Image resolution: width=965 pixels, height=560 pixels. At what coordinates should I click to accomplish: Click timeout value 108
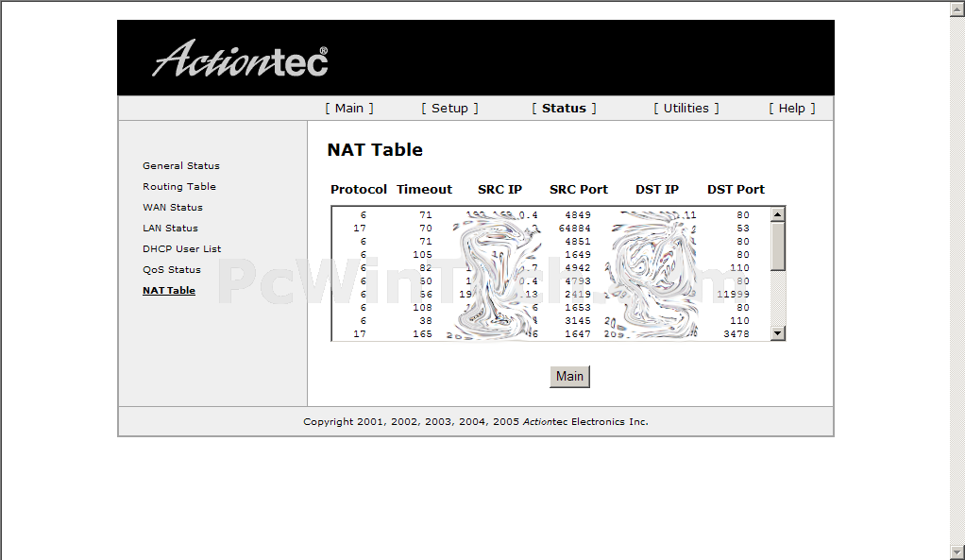pos(422,308)
